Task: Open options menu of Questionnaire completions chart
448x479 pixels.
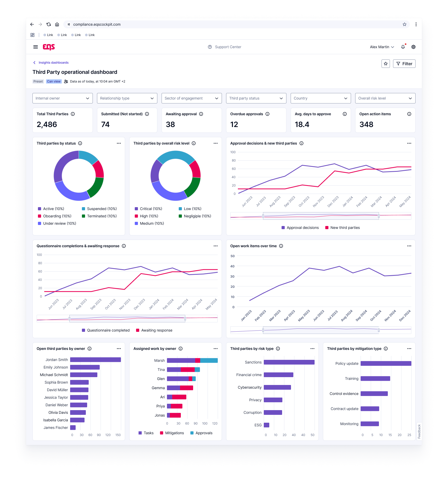Action: pos(216,246)
